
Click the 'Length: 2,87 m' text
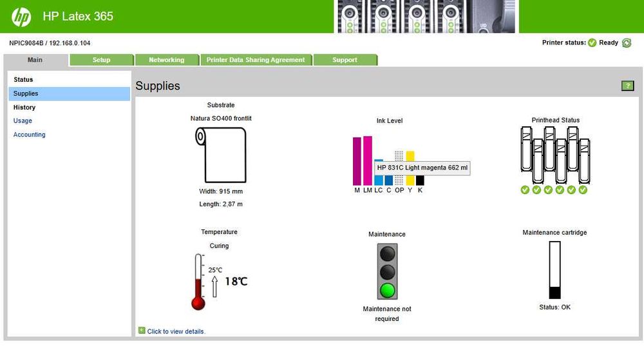click(221, 204)
